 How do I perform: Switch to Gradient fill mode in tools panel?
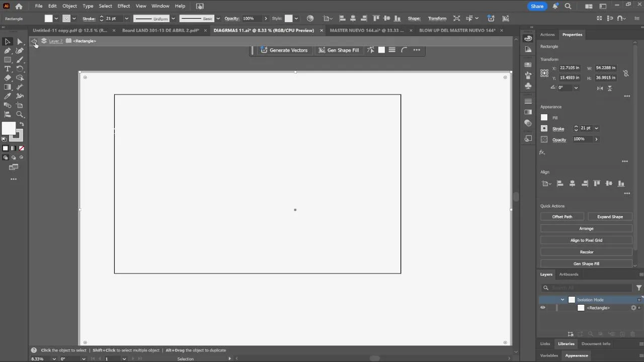tap(14, 148)
